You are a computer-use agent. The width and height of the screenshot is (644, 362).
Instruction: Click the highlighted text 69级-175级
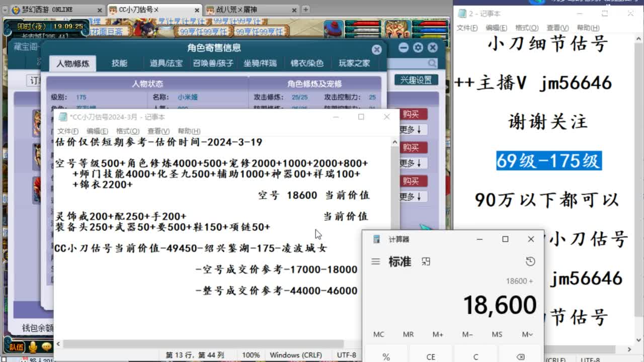[x=548, y=161]
